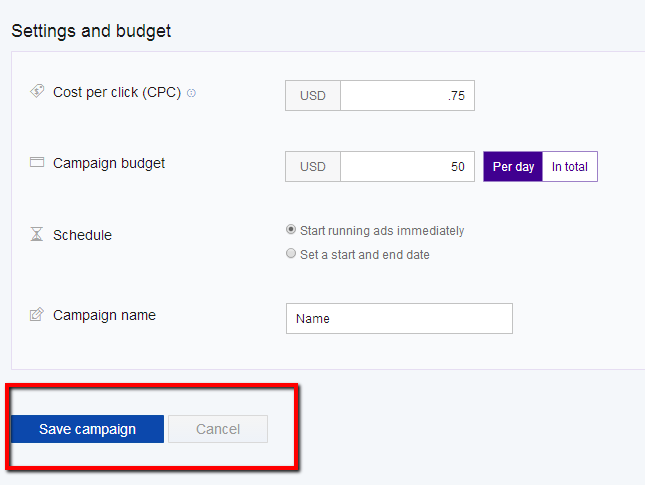
Task: Focus the Cost per click amount field
Action: pos(407,95)
